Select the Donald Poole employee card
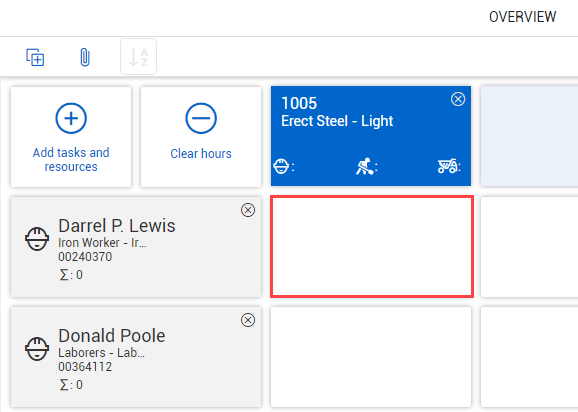The height and width of the screenshot is (412, 578). click(x=136, y=357)
